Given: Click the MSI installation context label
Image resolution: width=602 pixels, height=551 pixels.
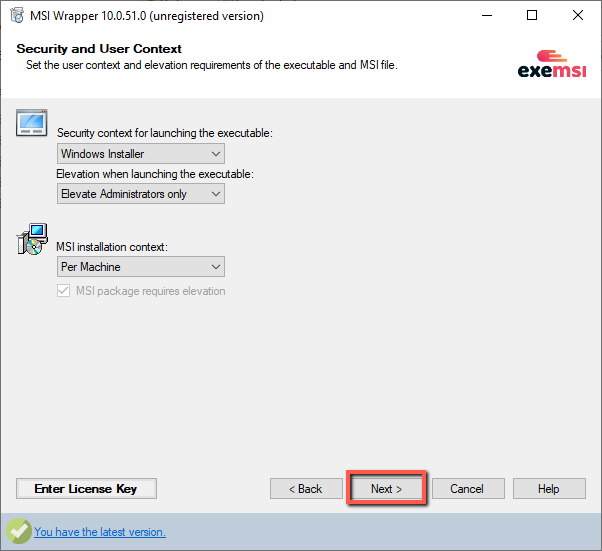Looking at the screenshot, I should pyautogui.click(x=112, y=247).
